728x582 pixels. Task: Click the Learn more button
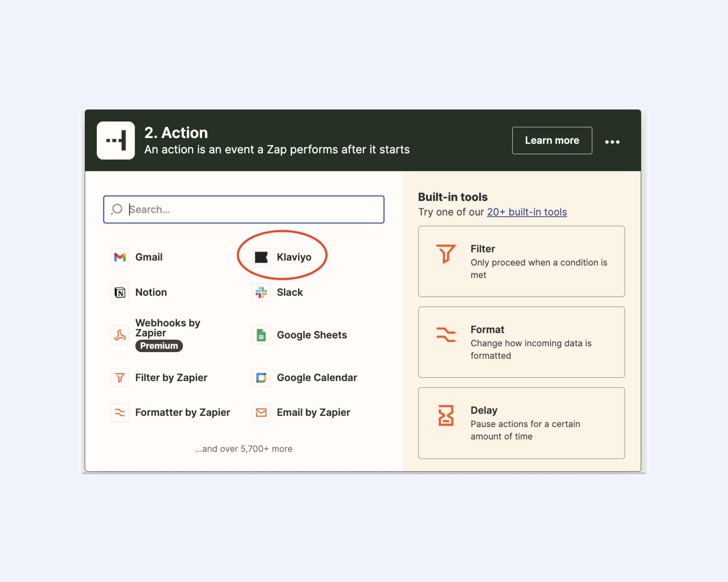point(552,140)
